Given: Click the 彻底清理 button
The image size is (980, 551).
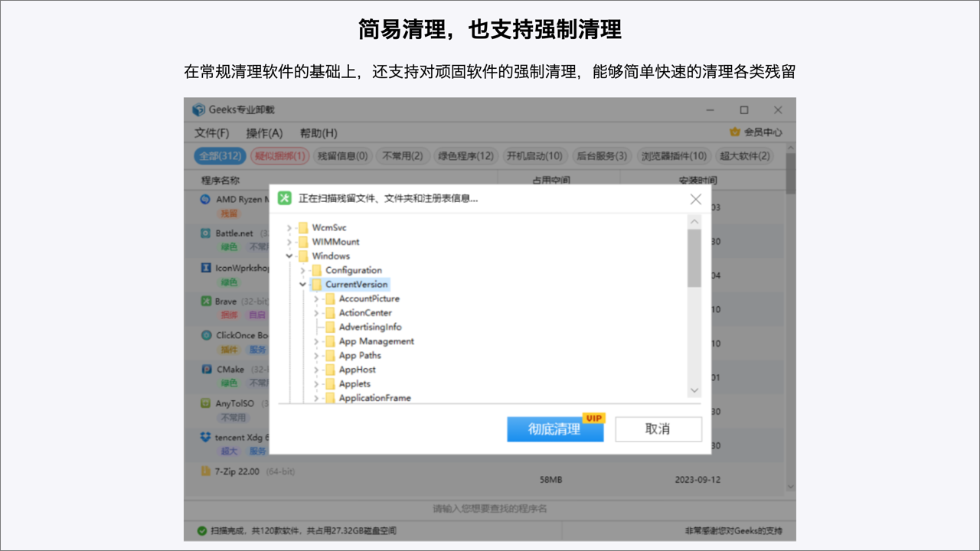Looking at the screenshot, I should point(555,429).
